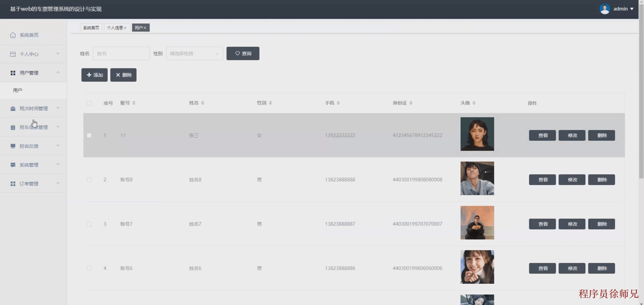Open avatar photo of user 姓名6

point(477,267)
